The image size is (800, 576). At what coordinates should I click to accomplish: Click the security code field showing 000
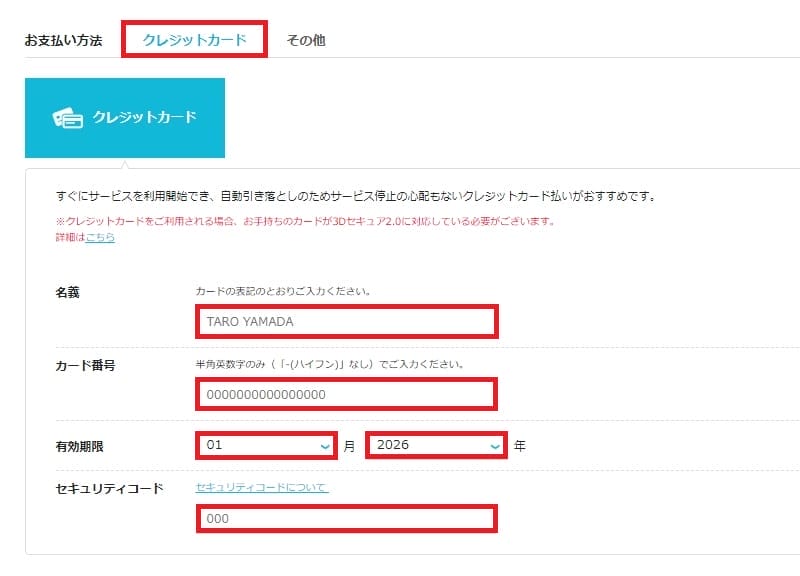pyautogui.click(x=346, y=519)
